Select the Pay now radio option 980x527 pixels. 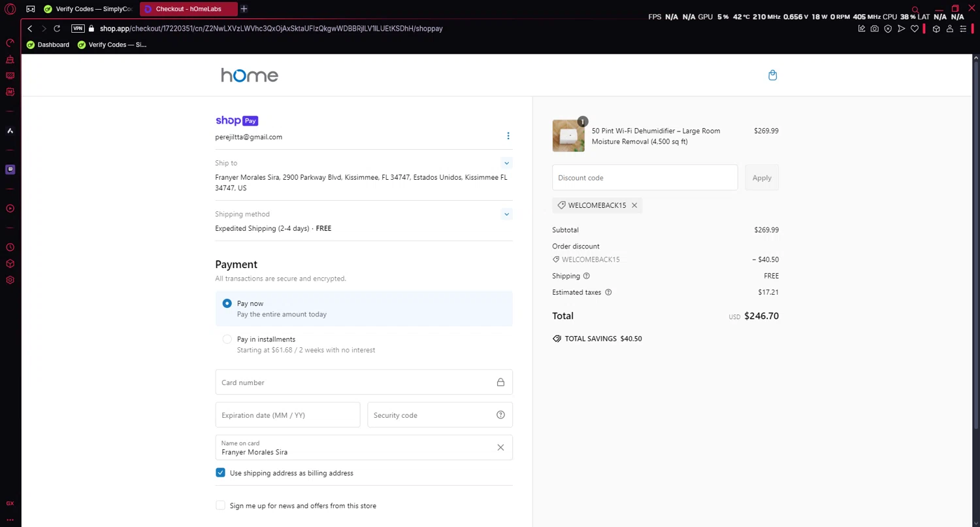pyautogui.click(x=227, y=303)
